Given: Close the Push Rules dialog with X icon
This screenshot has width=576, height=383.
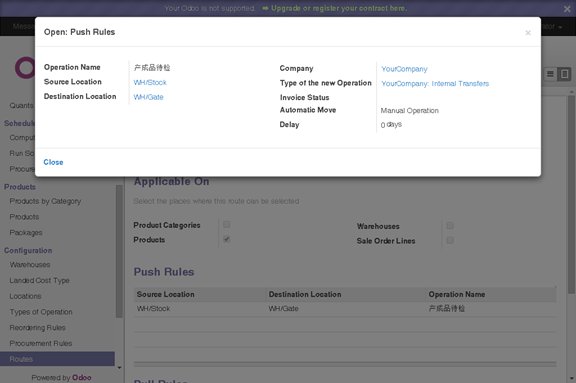Looking at the screenshot, I should 528,33.
